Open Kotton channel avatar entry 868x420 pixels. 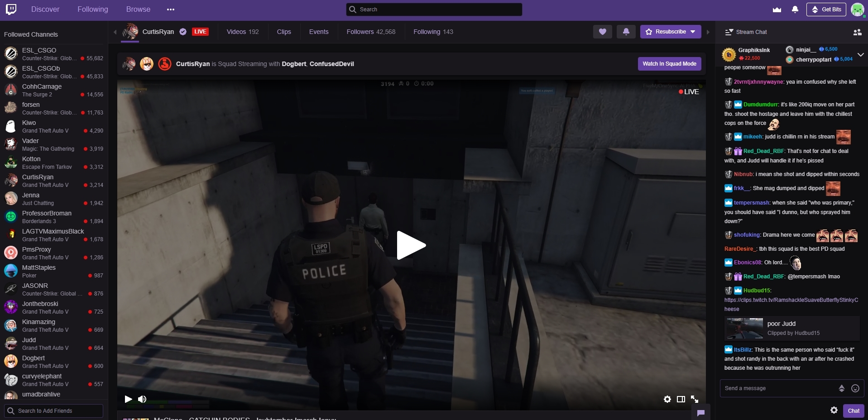(x=11, y=162)
